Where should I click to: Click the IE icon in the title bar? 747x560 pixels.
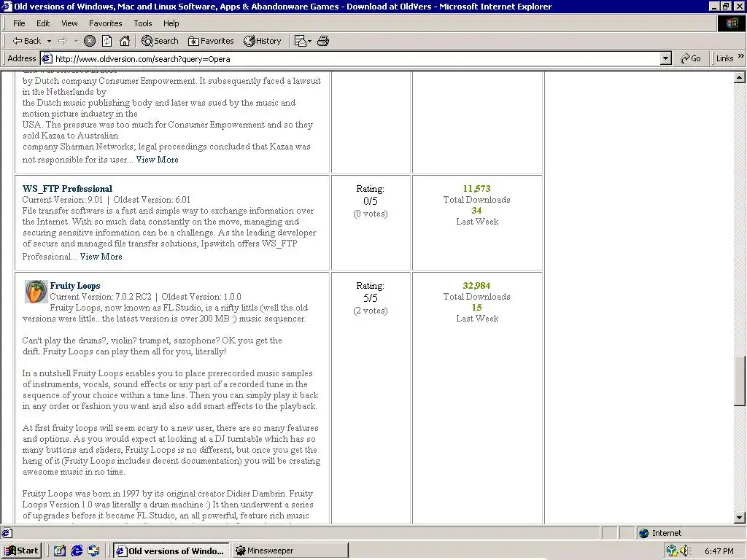(x=7, y=7)
